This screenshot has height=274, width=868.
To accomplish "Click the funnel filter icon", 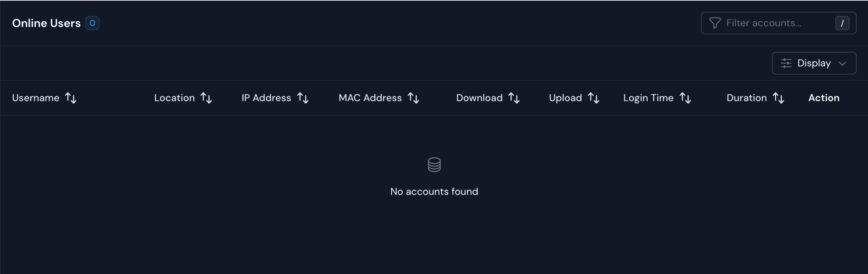I will click(715, 23).
